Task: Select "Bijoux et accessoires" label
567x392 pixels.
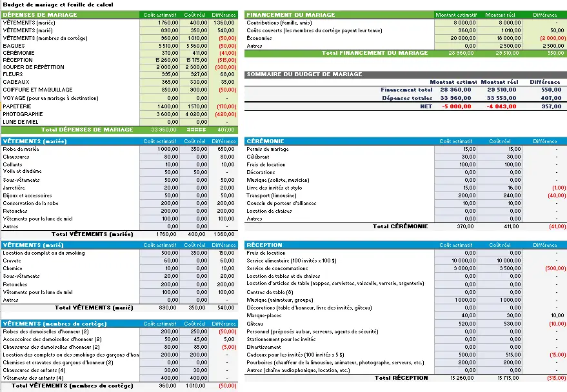Action: (27, 196)
